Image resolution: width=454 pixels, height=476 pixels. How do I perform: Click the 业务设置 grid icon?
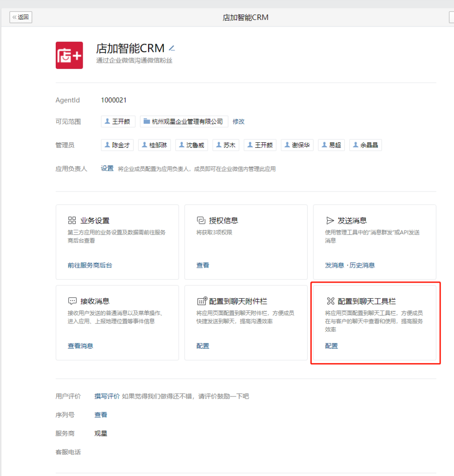72,220
